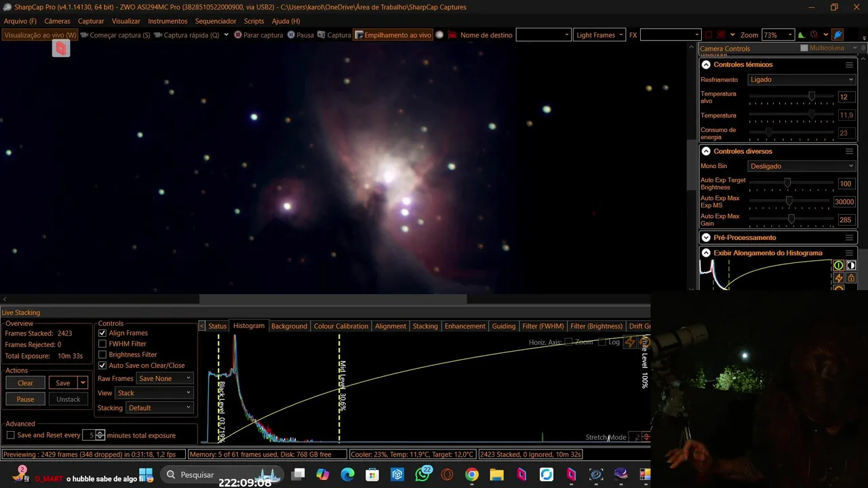Toggle the FWHM Filter checkbox
Viewport: 868px width, 488px height.
click(x=102, y=344)
